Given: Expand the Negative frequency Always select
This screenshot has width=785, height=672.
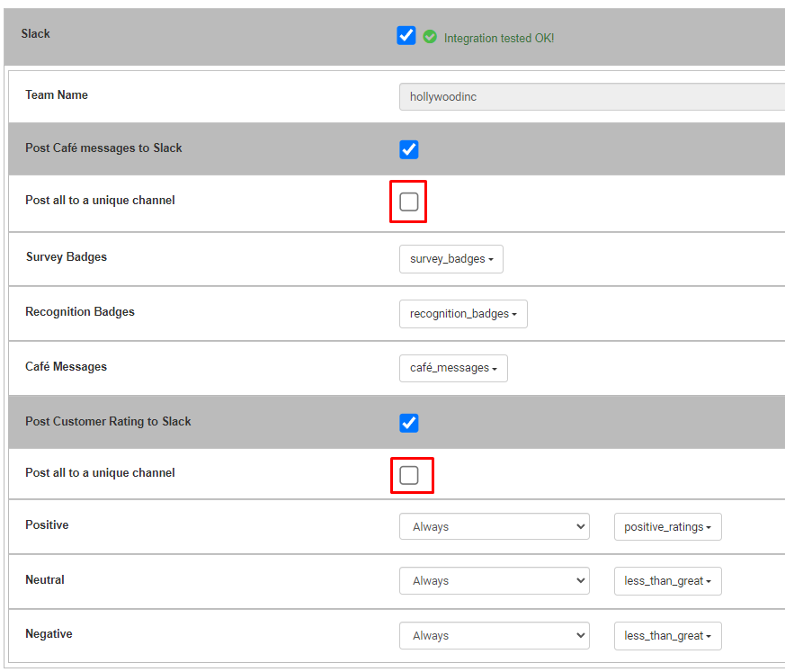Looking at the screenshot, I should click(495, 635).
